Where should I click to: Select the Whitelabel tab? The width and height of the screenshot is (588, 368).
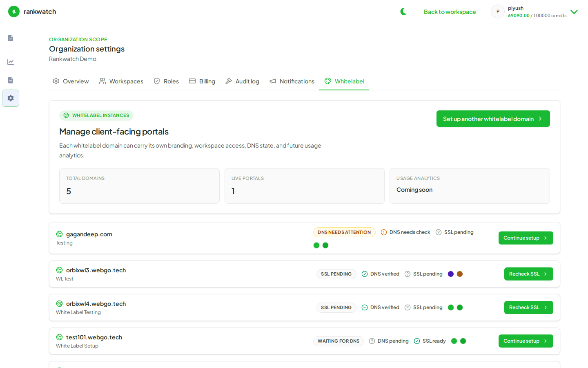click(x=344, y=81)
